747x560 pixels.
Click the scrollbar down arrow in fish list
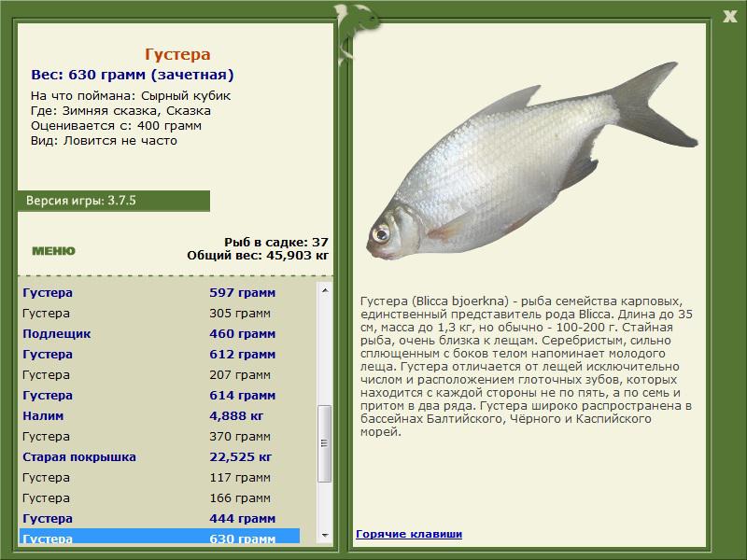point(325,536)
